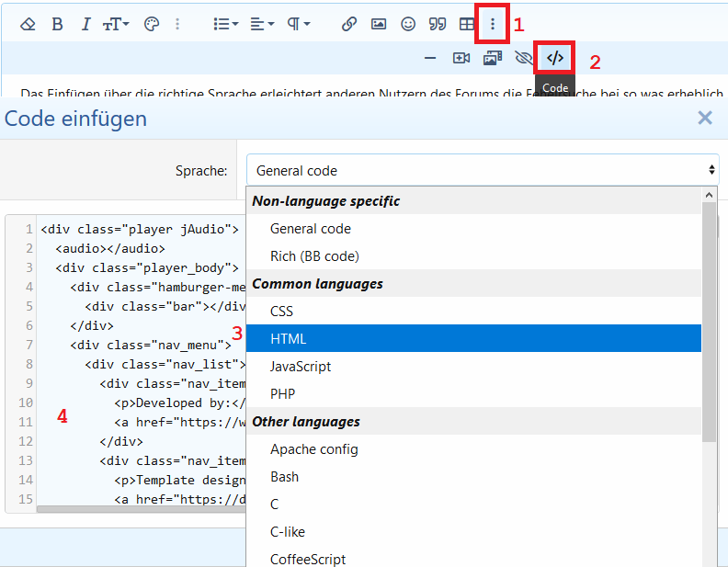
Task: Open the alignment dropdown
Action: 262,24
